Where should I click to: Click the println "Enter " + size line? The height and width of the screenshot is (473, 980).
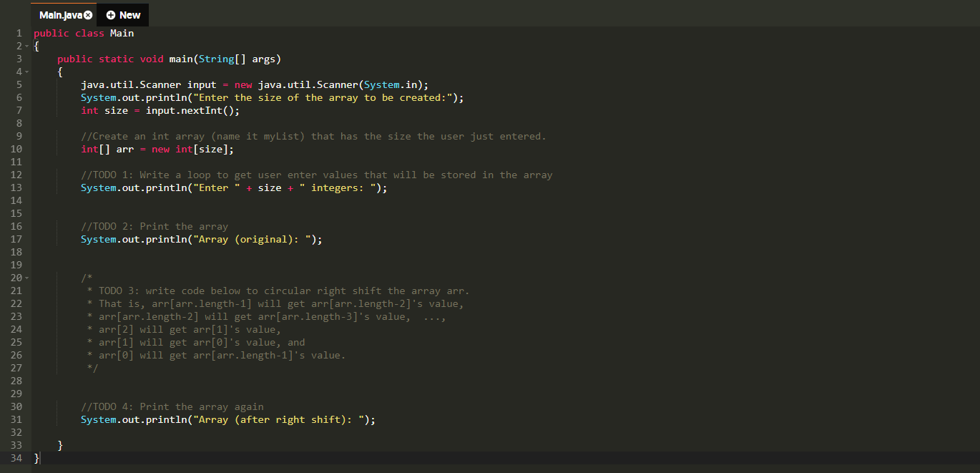click(235, 187)
